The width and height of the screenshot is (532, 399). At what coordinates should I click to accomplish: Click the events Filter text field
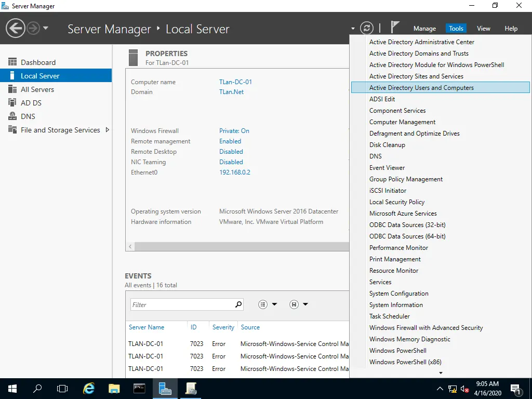pos(181,305)
